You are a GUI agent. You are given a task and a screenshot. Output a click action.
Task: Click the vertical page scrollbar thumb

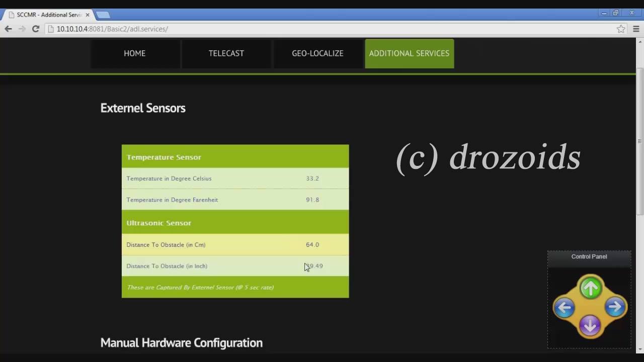tap(640, 141)
